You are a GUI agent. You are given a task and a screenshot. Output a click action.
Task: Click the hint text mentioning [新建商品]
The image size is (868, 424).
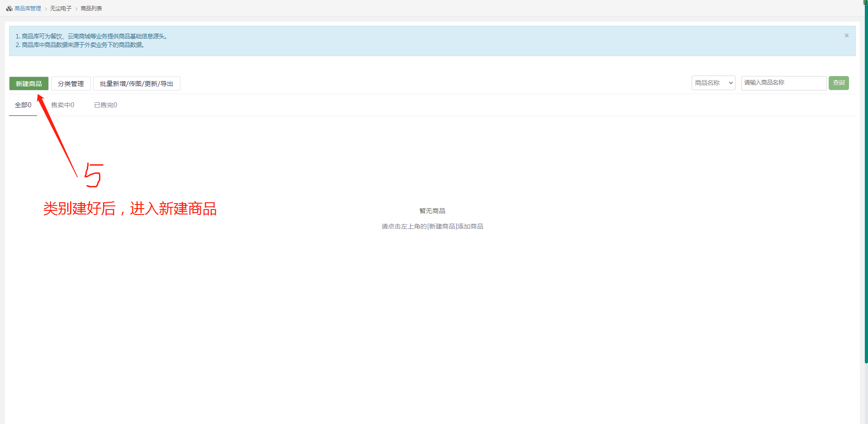(x=432, y=226)
